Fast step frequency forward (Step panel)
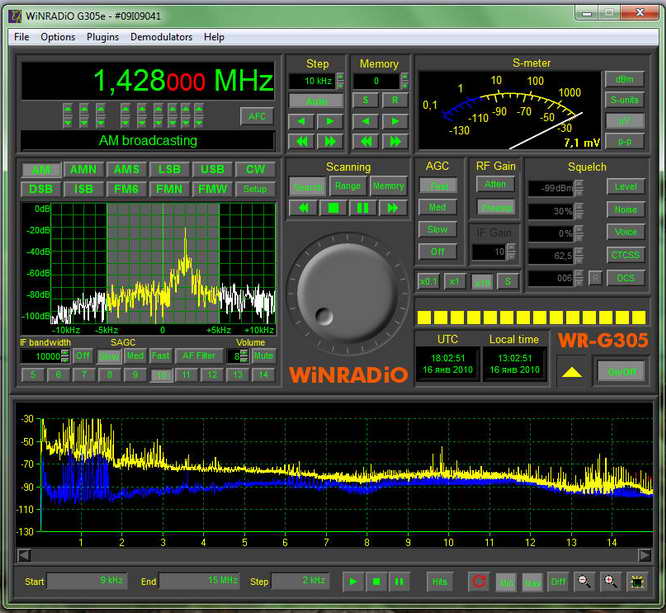Screen dimensions: 666x613 pyautogui.click(x=330, y=141)
